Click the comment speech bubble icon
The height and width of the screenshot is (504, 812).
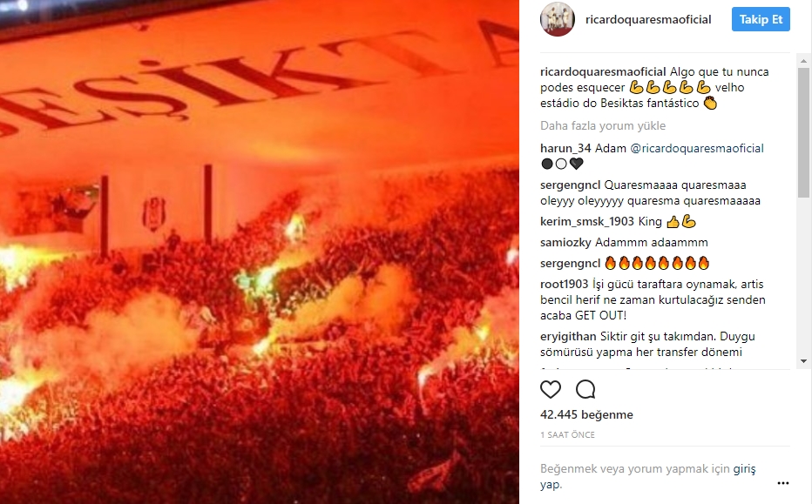[585, 390]
